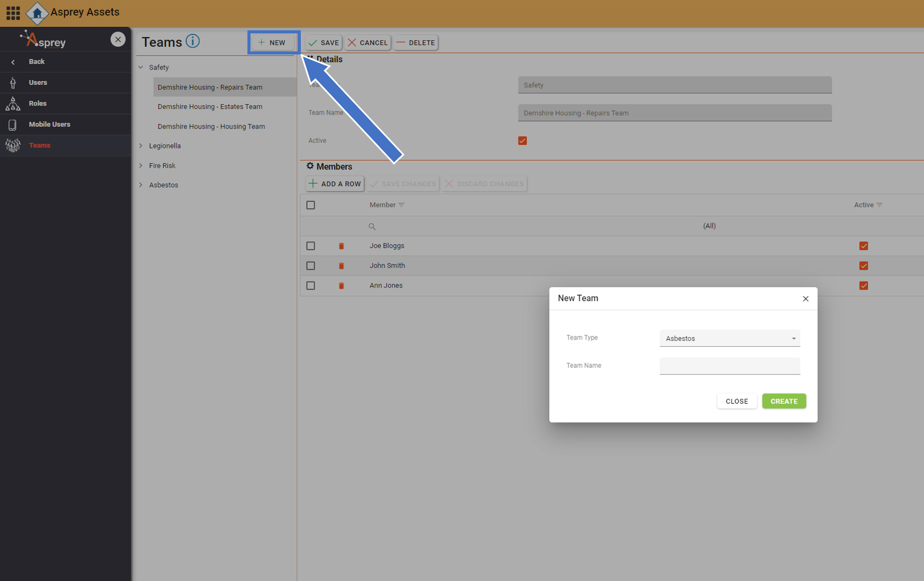The width and height of the screenshot is (924, 581).
Task: Toggle the select-all members checkbox
Action: click(311, 205)
